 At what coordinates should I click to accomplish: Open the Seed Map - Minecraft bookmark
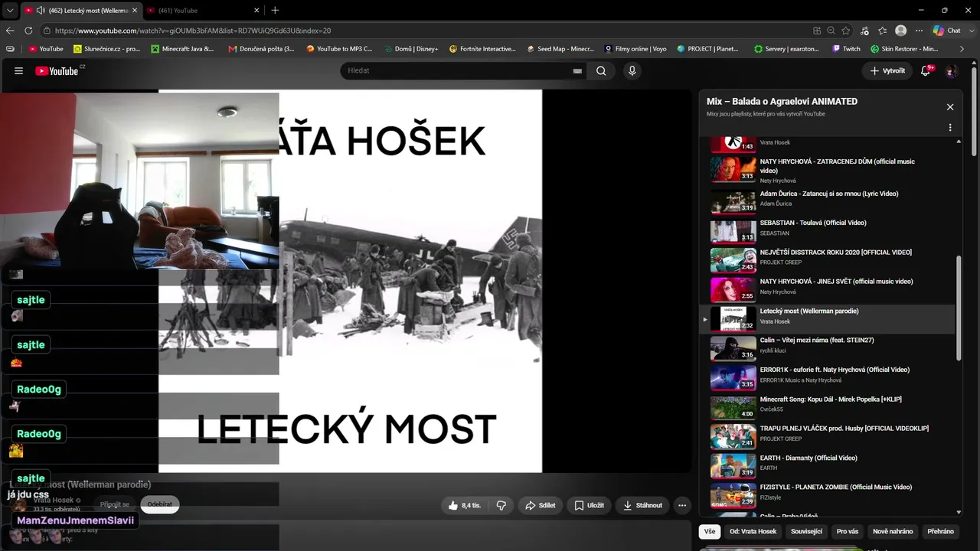[560, 49]
